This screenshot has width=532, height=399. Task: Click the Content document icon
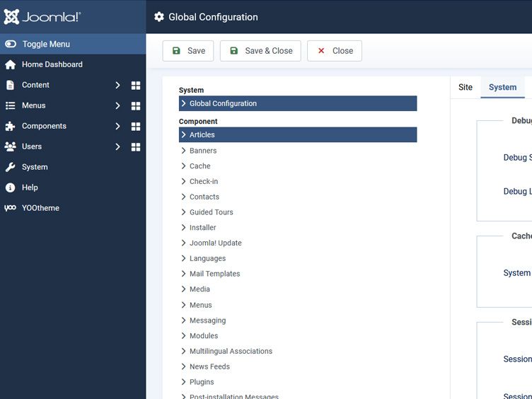tap(10, 85)
